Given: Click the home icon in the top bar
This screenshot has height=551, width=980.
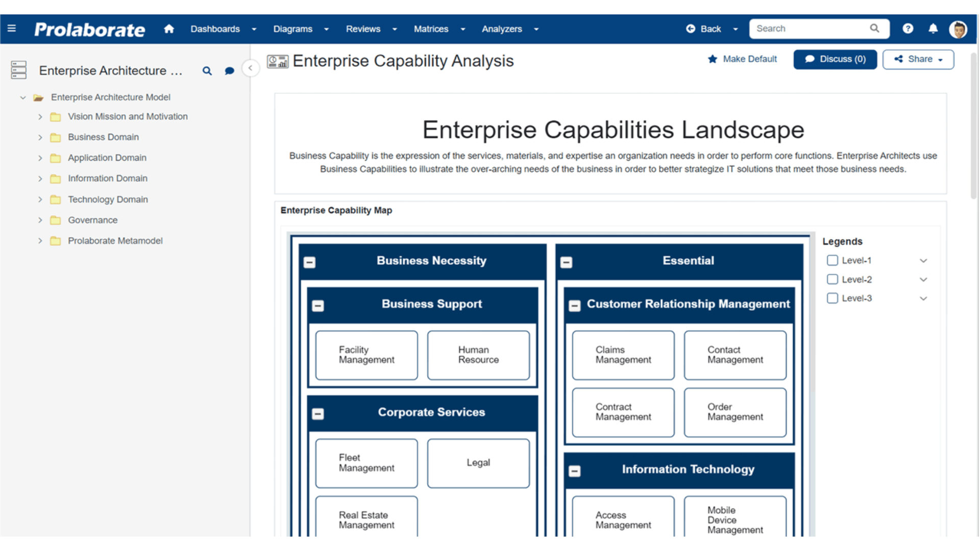Looking at the screenshot, I should pos(169,29).
